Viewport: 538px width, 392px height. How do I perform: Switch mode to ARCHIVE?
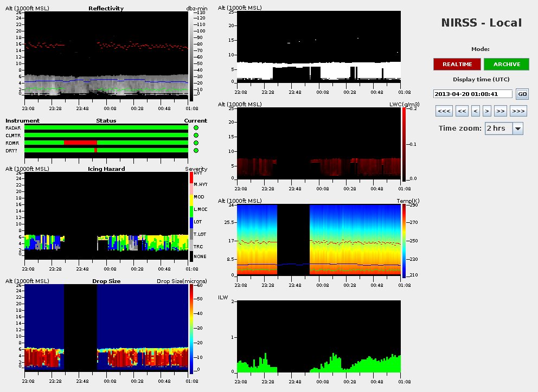coord(507,65)
